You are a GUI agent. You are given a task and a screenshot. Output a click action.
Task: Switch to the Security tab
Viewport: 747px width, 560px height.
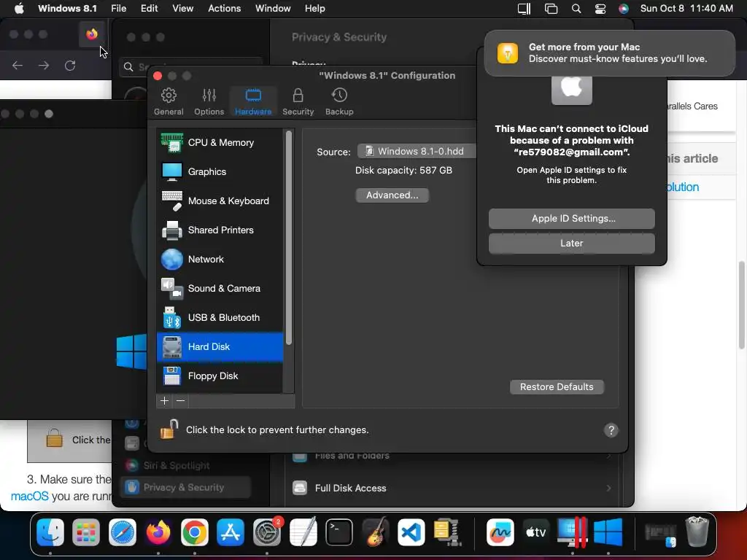(x=298, y=101)
